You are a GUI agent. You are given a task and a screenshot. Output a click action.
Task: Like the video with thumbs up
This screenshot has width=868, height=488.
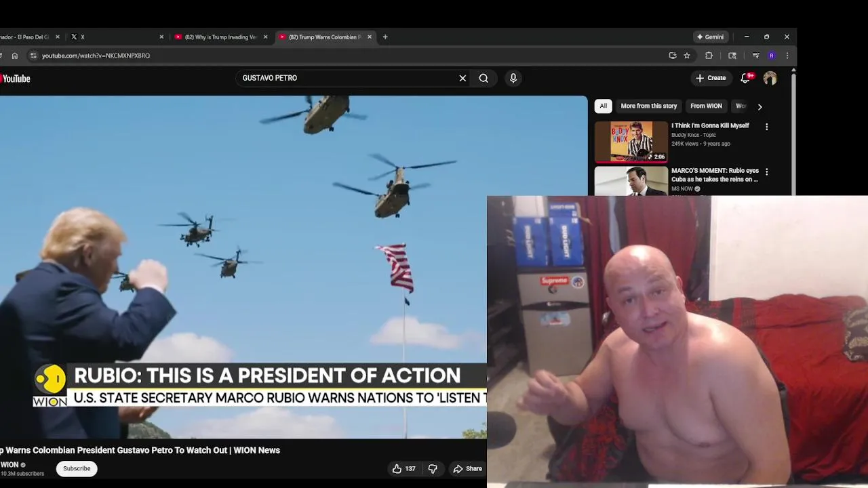[x=403, y=468]
